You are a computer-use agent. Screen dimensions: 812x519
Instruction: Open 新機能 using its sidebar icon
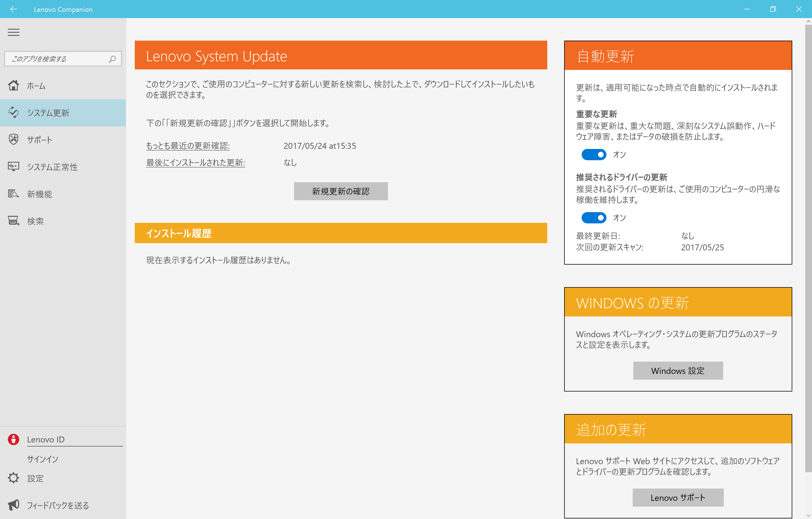(14, 194)
